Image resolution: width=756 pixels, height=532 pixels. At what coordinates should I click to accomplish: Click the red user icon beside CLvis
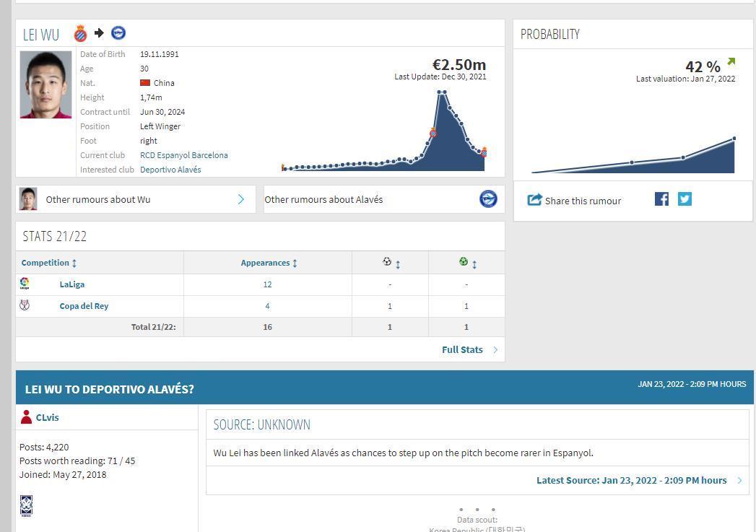click(x=26, y=417)
